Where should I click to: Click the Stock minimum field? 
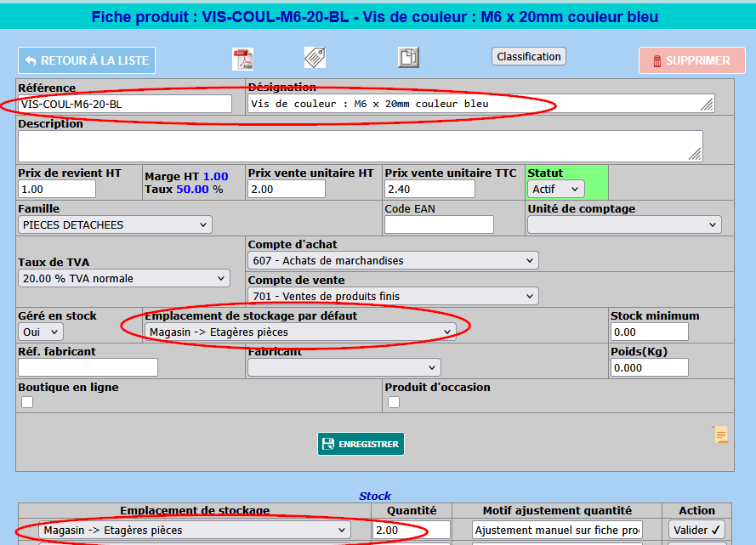pyautogui.click(x=650, y=332)
